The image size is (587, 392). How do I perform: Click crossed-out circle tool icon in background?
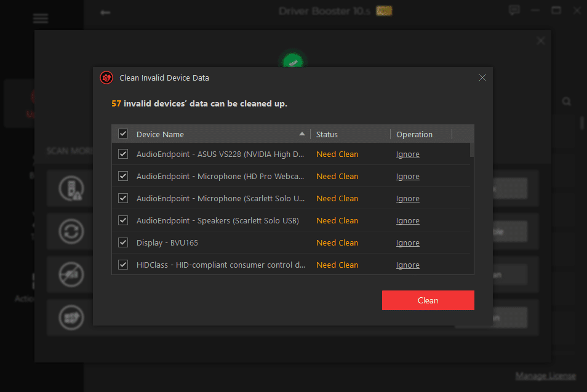(x=71, y=274)
